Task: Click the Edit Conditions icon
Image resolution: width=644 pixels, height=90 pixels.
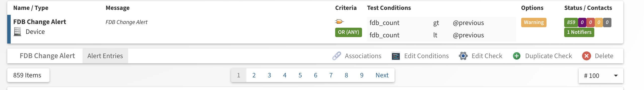Action: coord(396,56)
